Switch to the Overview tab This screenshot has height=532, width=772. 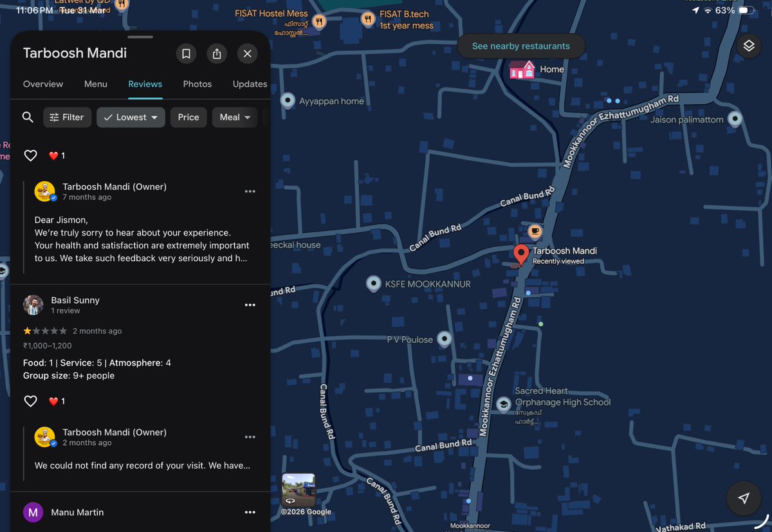coord(43,84)
